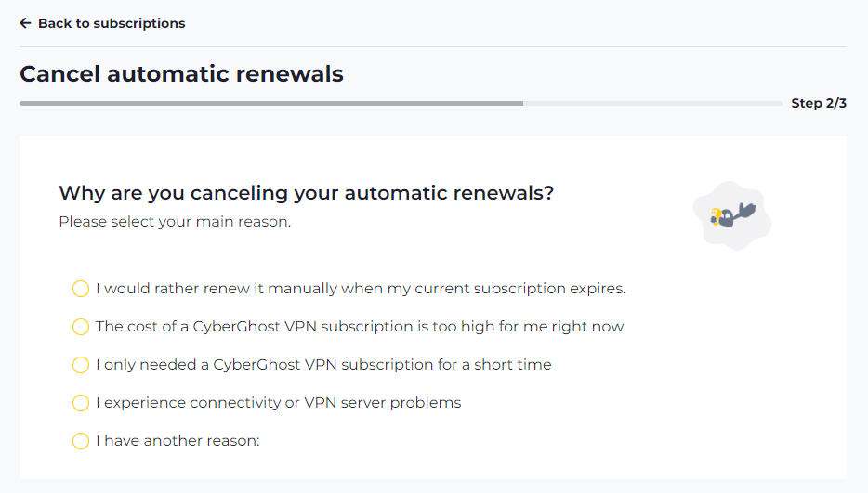Choose the 'cost is too high' radio circle
Image resolution: width=868 pixels, height=493 pixels.
(81, 327)
